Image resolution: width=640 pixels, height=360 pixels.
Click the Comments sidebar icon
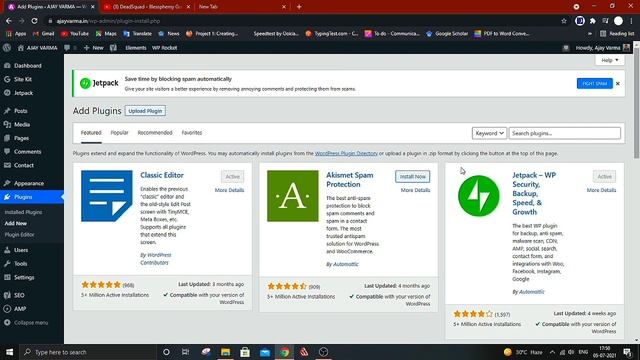pos(7,151)
